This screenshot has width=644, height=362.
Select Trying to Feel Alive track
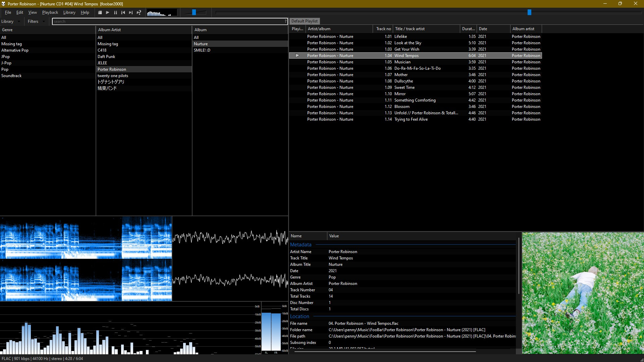[416, 119]
